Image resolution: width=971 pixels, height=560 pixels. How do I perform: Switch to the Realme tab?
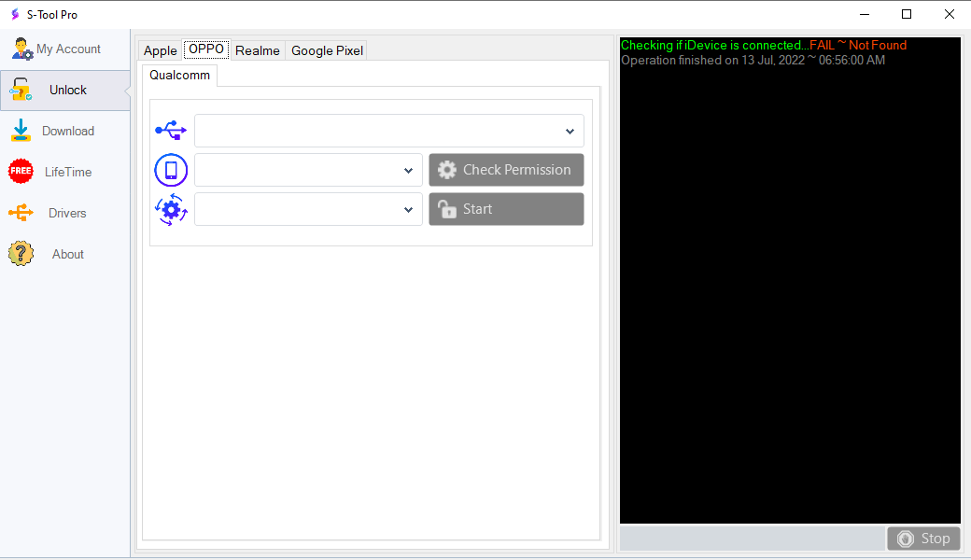point(257,50)
